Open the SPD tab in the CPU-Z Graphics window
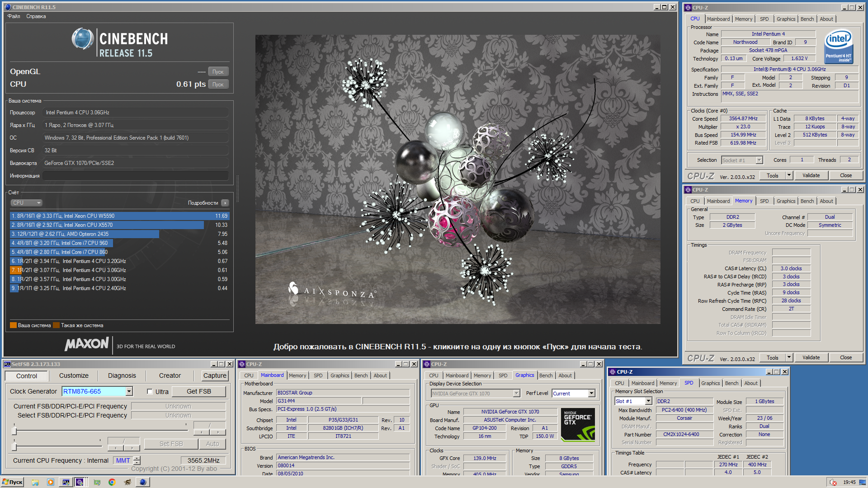Image resolution: width=868 pixels, height=488 pixels. pos(503,375)
